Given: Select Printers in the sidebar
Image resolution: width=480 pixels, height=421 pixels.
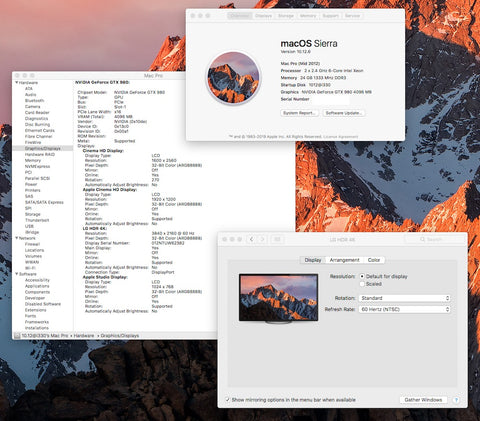Looking at the screenshot, I should [32, 190].
